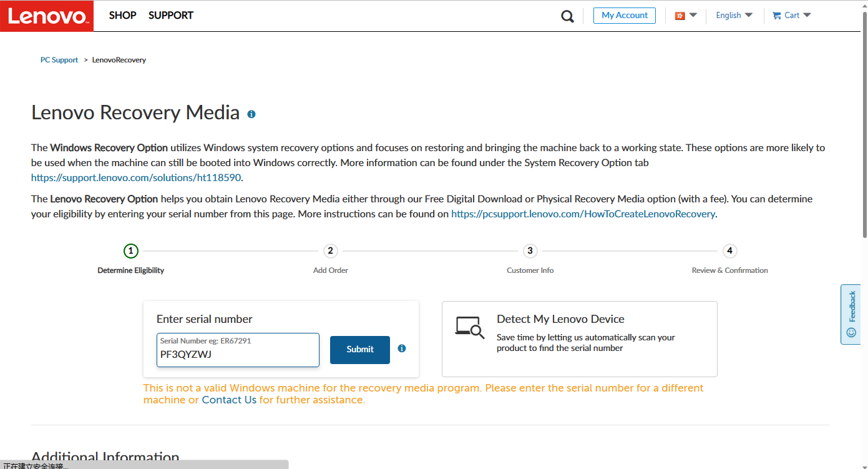Go to PC Support breadcrumb
This screenshot has height=469, width=868.
59,60
